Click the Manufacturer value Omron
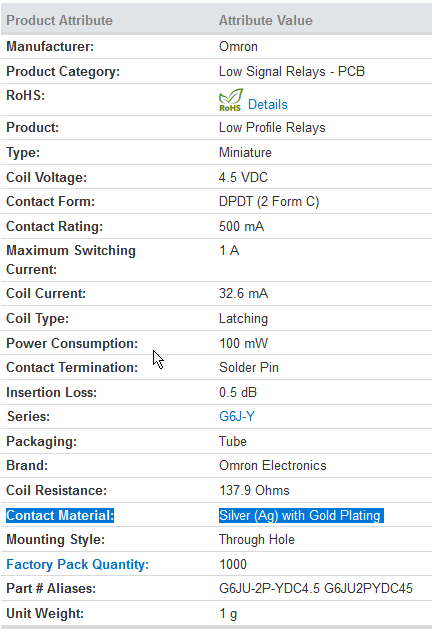The height and width of the screenshot is (633, 432). coord(238,46)
